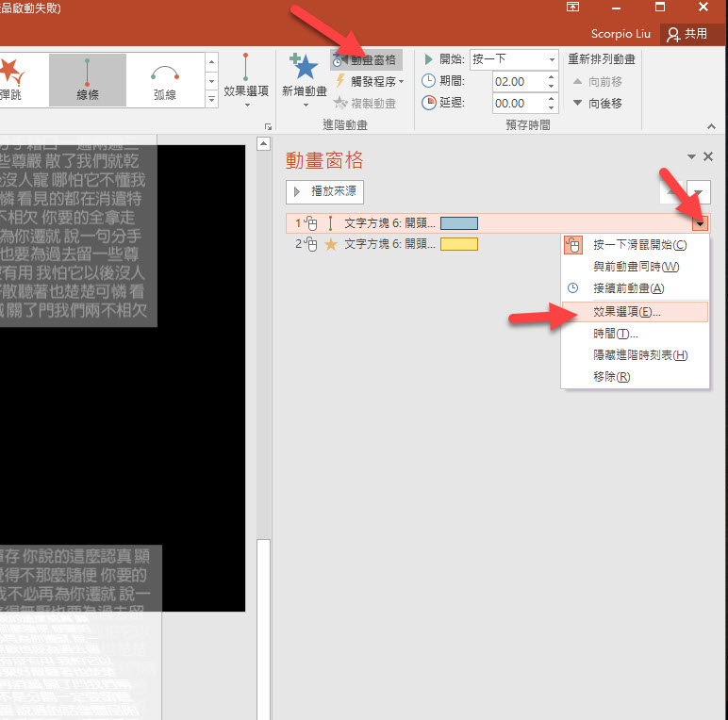Move animation later with 向後移

(597, 103)
